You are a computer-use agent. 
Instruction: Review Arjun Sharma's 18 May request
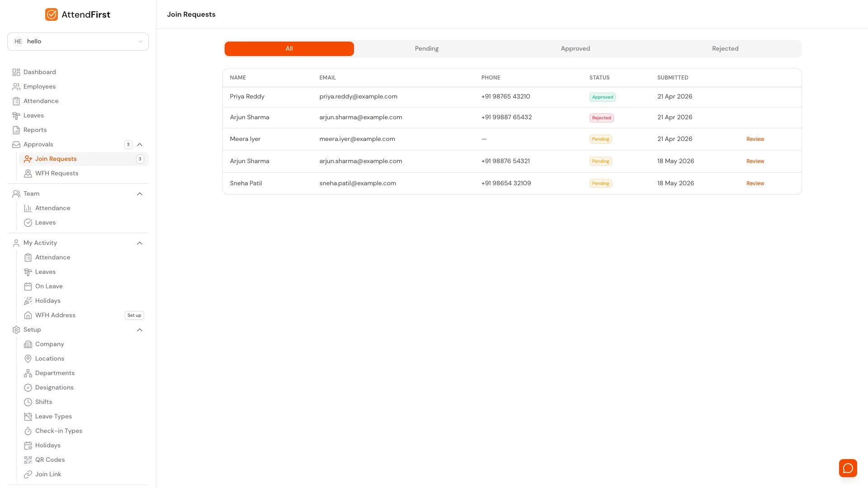[x=755, y=161]
